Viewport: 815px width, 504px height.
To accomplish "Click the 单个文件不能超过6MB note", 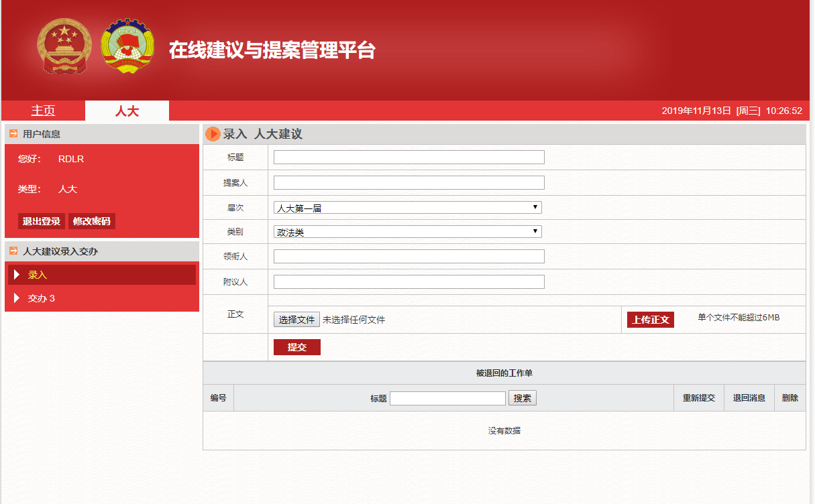I will tap(739, 318).
